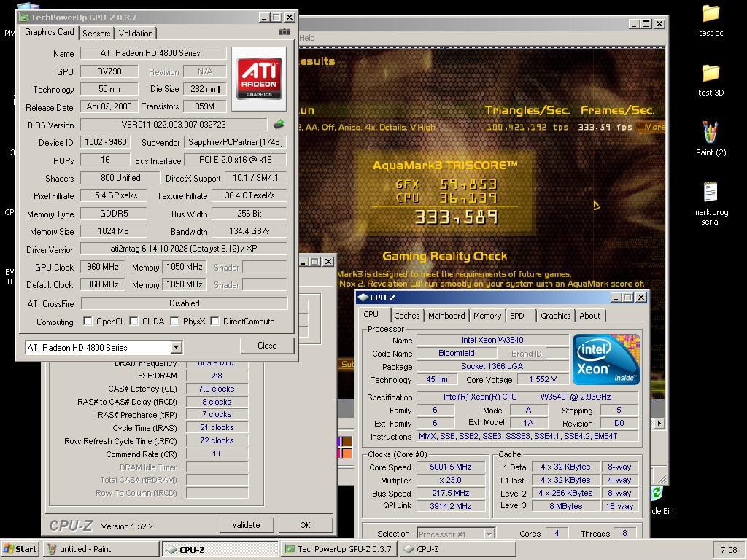Click the Memory Type GDDR5 value

(113, 214)
